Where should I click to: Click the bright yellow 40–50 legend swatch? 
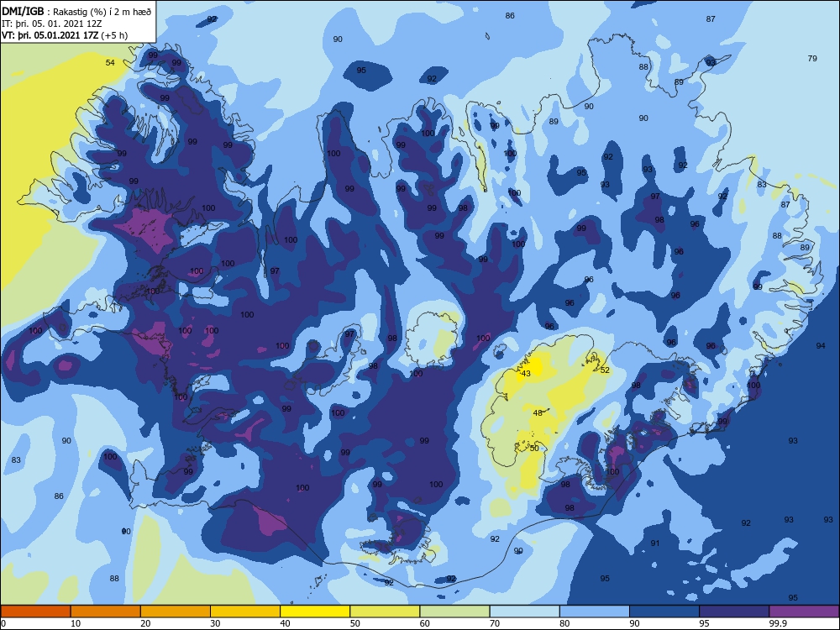tap(315, 612)
